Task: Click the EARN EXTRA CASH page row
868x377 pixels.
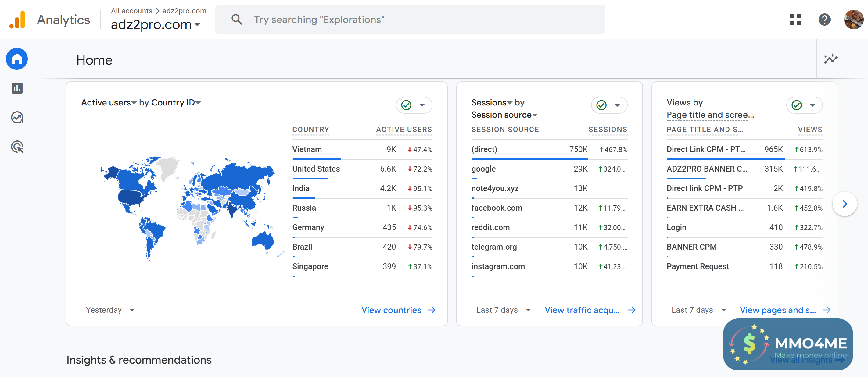Action: pos(745,208)
